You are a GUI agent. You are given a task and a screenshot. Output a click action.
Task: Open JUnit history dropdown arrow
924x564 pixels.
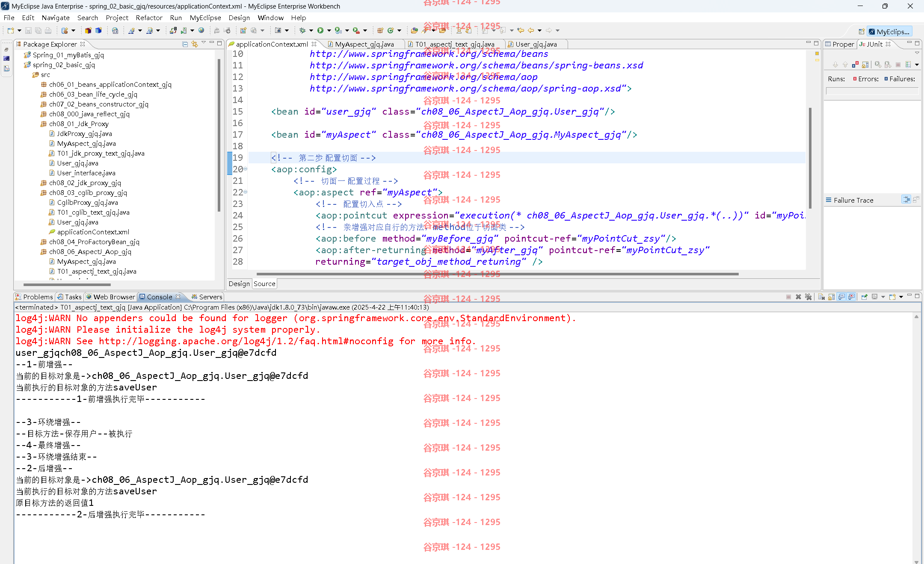point(917,65)
